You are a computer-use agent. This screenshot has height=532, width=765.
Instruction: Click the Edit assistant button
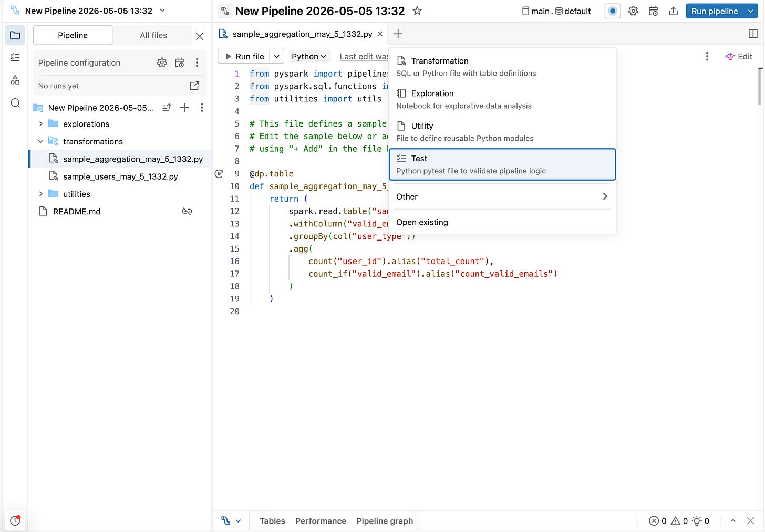[739, 56]
